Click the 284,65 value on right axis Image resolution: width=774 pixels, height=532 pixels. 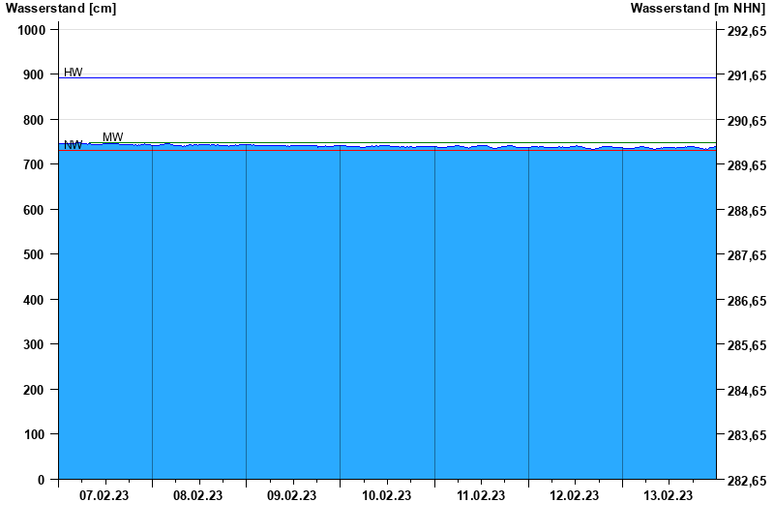(x=746, y=392)
